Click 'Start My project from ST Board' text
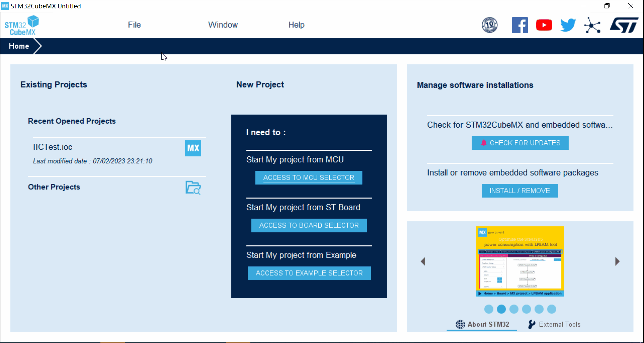Image resolution: width=644 pixels, height=343 pixels. coord(303,207)
